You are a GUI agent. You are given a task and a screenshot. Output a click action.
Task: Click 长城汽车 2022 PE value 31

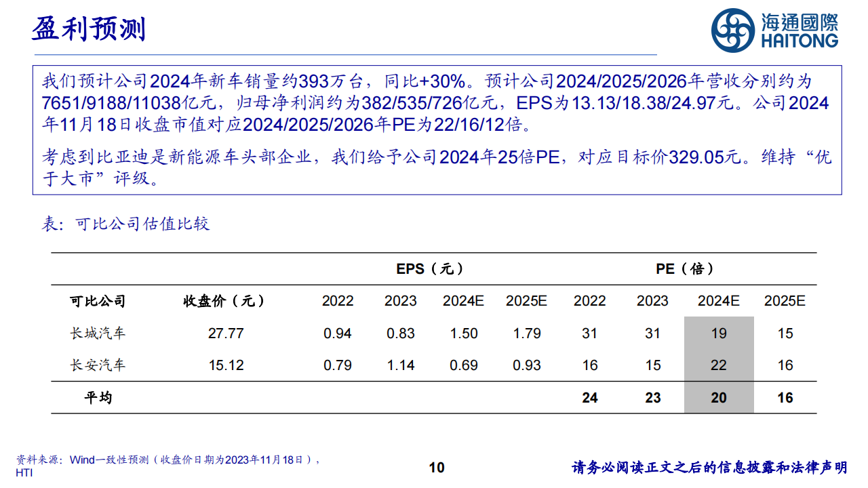click(x=590, y=333)
